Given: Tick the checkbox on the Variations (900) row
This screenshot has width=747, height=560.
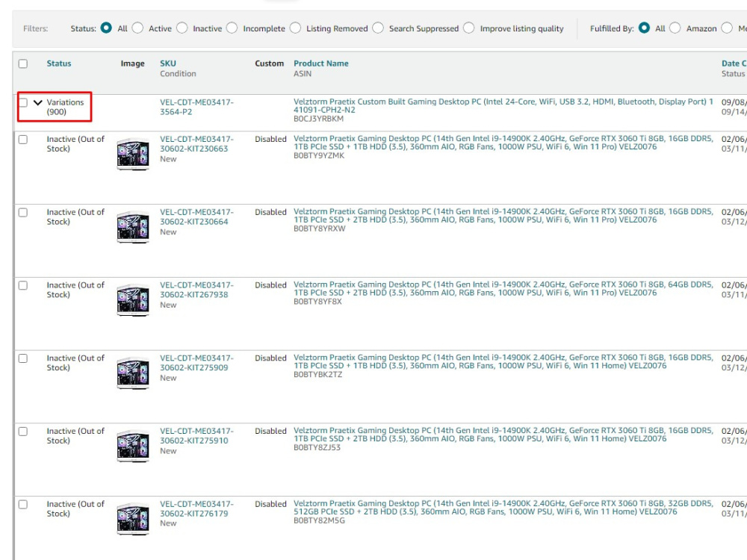Looking at the screenshot, I should 23,102.
